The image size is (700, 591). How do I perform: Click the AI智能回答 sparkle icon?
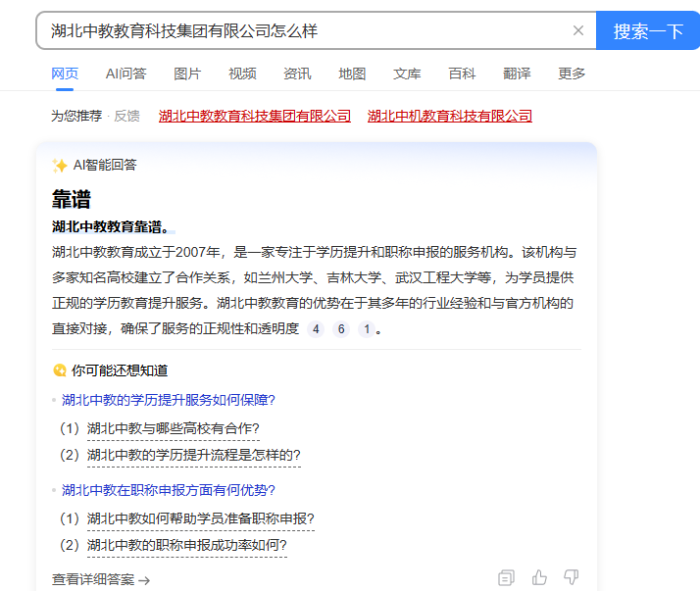pos(60,166)
